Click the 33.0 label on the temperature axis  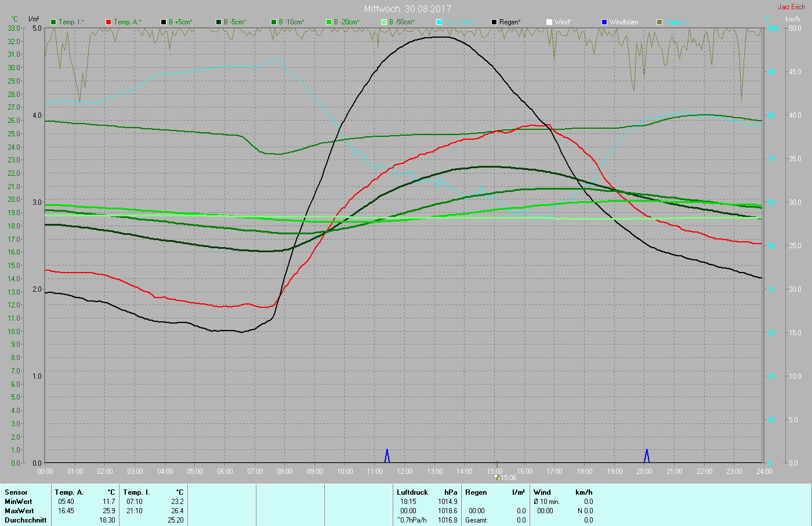pyautogui.click(x=14, y=28)
